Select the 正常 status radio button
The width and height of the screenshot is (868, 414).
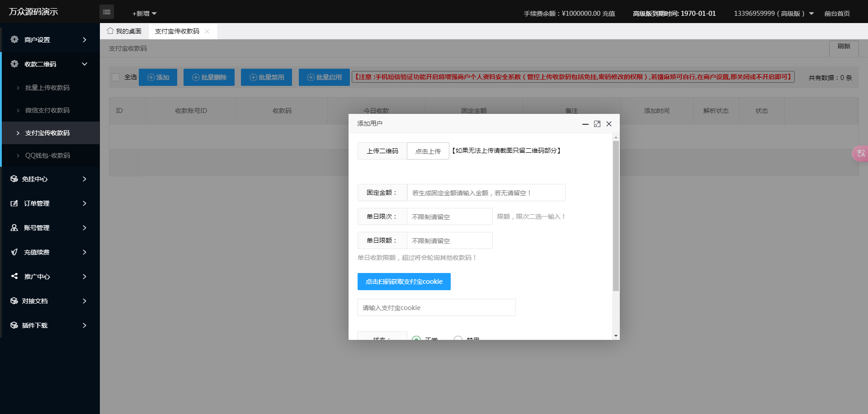click(x=416, y=339)
